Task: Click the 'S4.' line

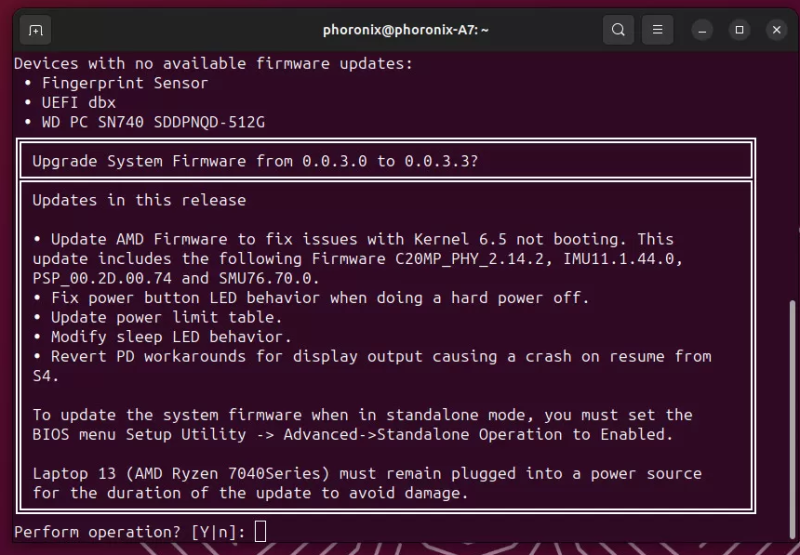Action: pos(45,376)
